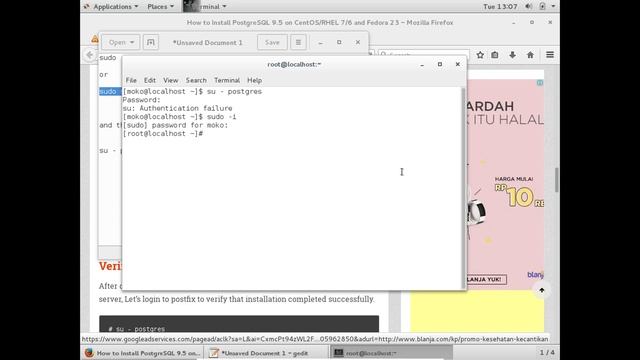Click the '[root@localhost ~]#' prompt line
Screen dimensions: 640x360
pos(163,133)
